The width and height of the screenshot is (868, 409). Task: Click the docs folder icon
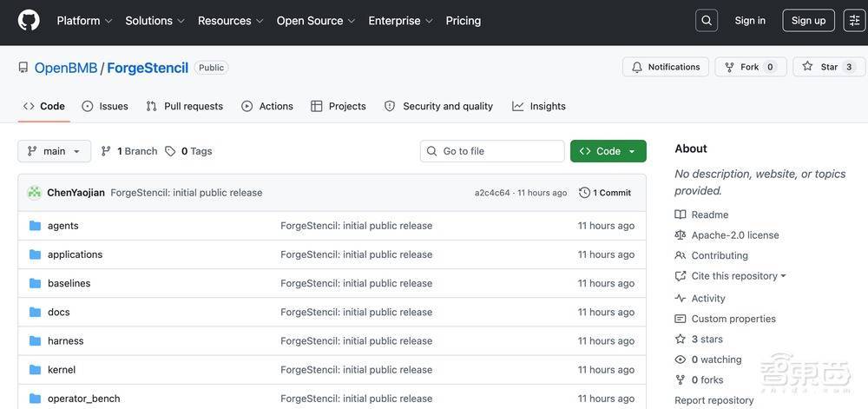tap(35, 312)
